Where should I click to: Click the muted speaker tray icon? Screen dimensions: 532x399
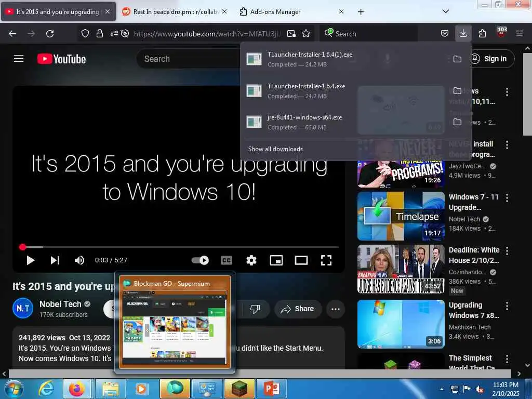click(480, 390)
